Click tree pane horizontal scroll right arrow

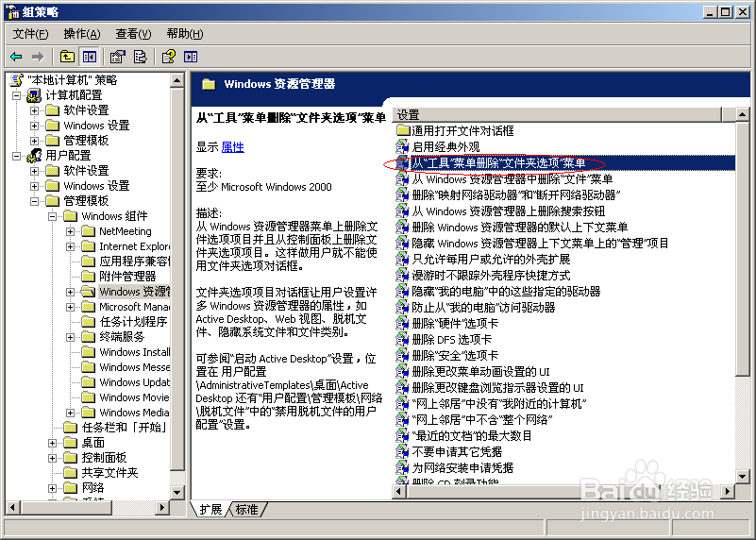pos(162,507)
